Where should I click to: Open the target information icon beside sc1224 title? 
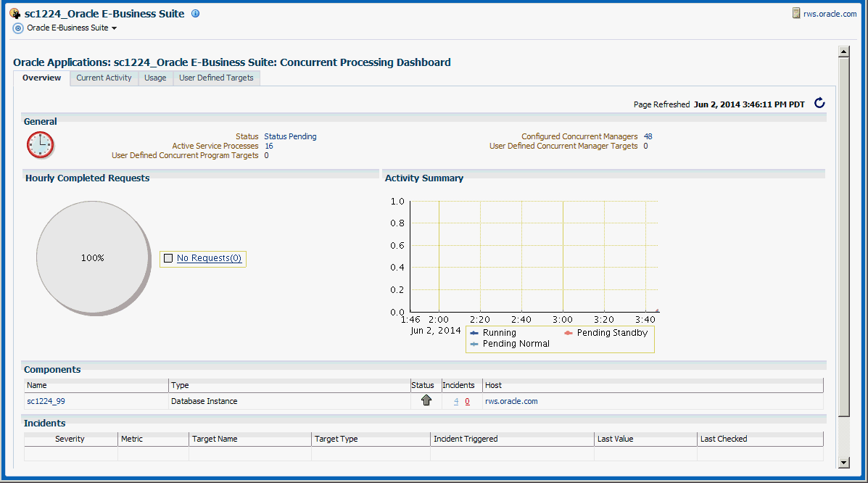click(x=195, y=14)
